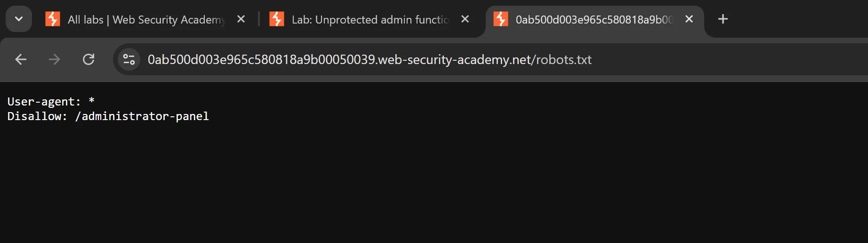Screen dimensions: 868x243
Task: Click the All labs tab favicon
Action: coord(52,19)
